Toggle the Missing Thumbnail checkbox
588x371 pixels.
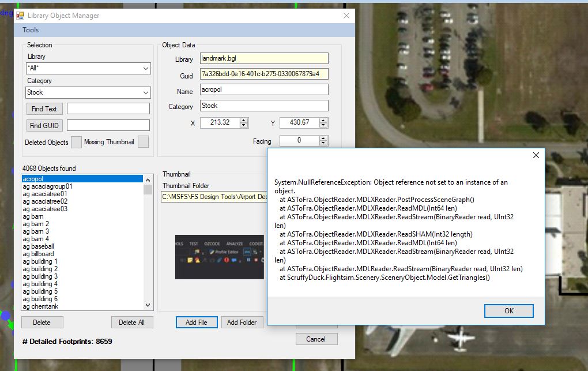point(143,142)
